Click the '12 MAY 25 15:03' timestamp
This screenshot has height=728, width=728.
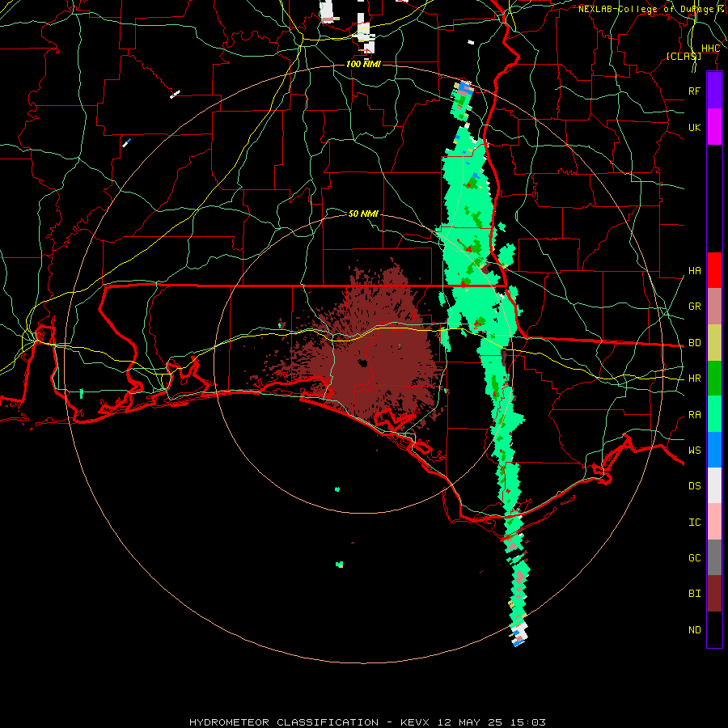(492, 722)
